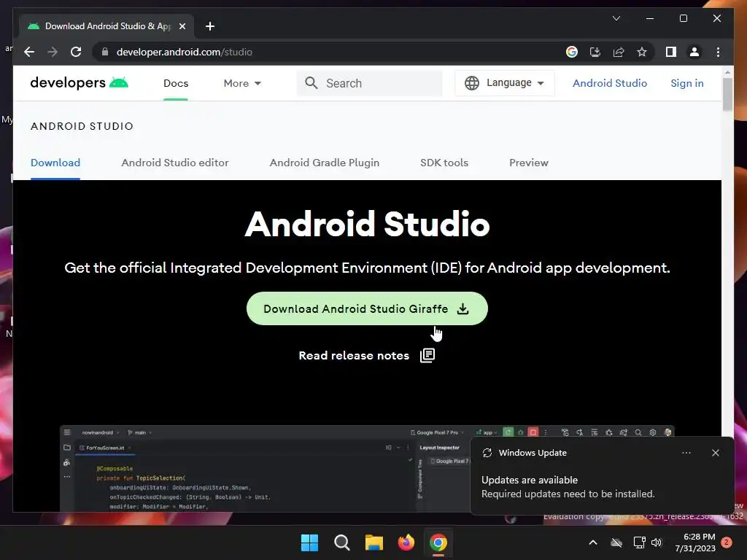Click the install app icon in address bar
This screenshot has width=747, height=560.
pos(595,52)
